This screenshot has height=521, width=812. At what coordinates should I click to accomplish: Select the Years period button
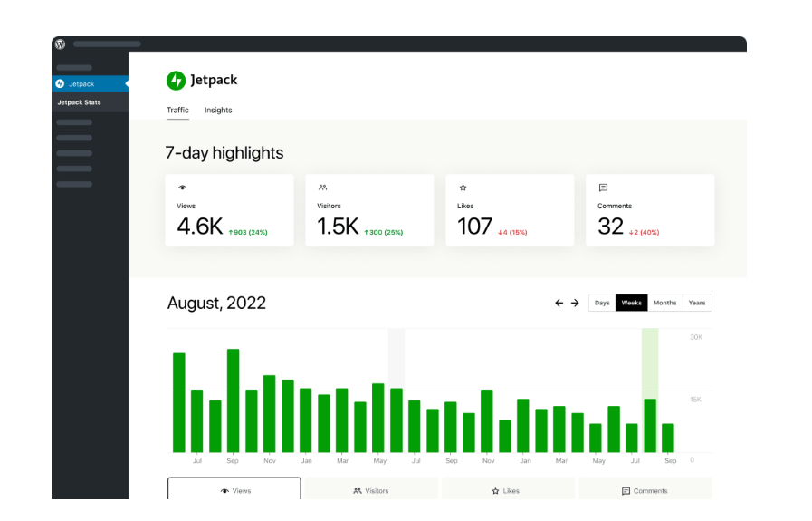[697, 303]
